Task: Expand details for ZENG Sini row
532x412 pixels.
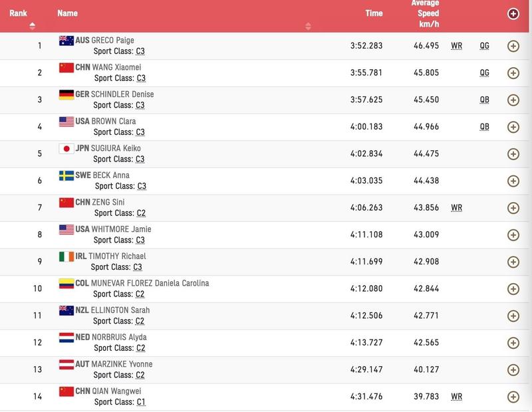Action: (x=513, y=208)
